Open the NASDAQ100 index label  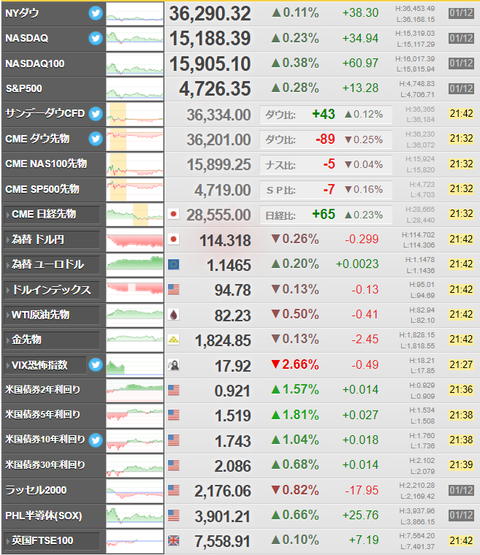coord(35,64)
